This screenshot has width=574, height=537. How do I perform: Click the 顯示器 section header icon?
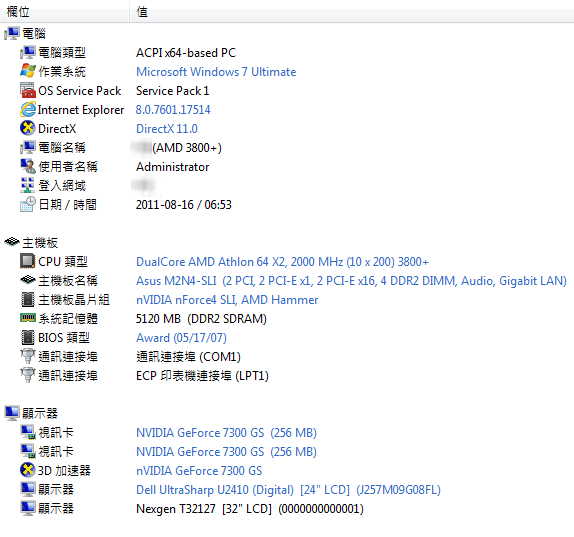(11, 413)
